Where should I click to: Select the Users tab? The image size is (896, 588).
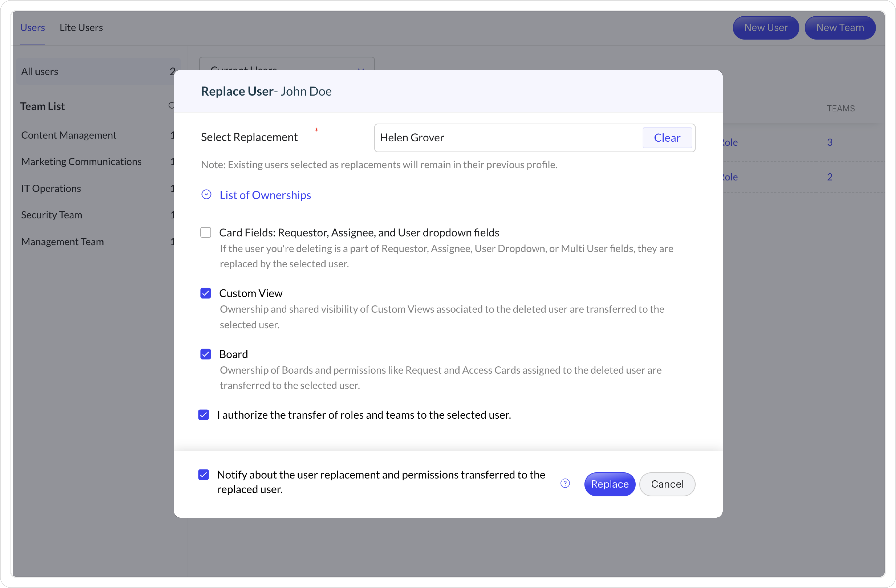click(32, 27)
